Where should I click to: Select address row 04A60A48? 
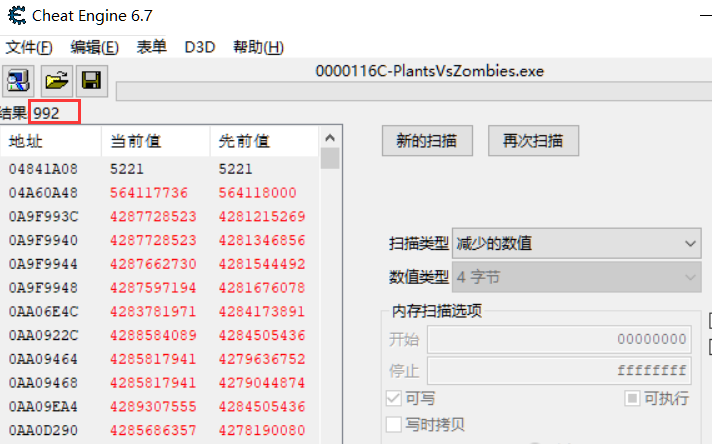(x=160, y=192)
